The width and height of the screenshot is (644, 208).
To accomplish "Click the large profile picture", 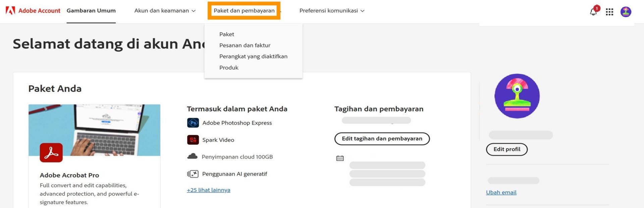I will [517, 96].
